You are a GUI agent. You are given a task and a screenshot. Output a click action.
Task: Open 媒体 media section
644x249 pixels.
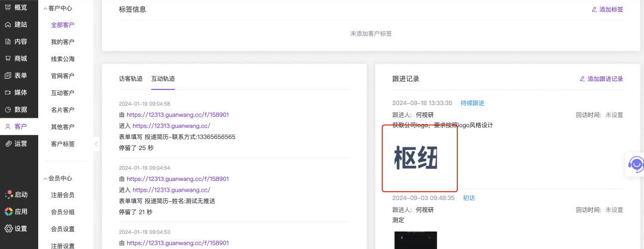click(17, 92)
